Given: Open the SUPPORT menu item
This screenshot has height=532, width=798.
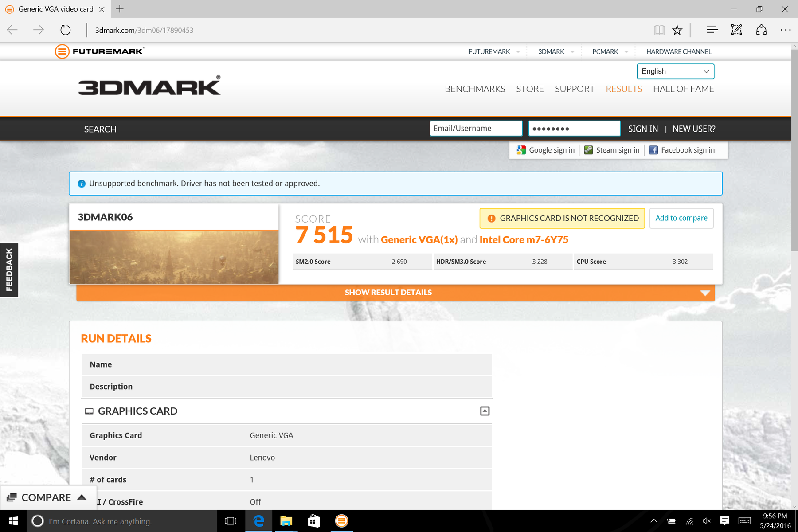Looking at the screenshot, I should coord(575,89).
